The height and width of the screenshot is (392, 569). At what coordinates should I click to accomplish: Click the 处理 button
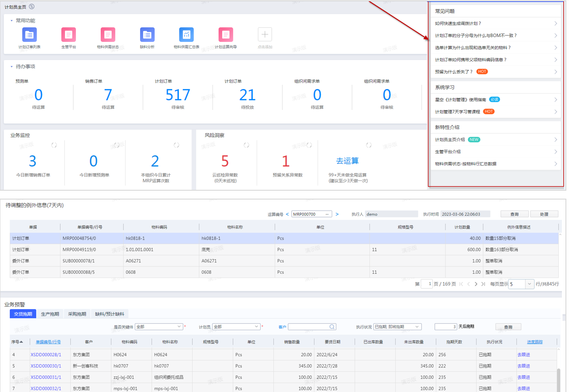(x=544, y=214)
